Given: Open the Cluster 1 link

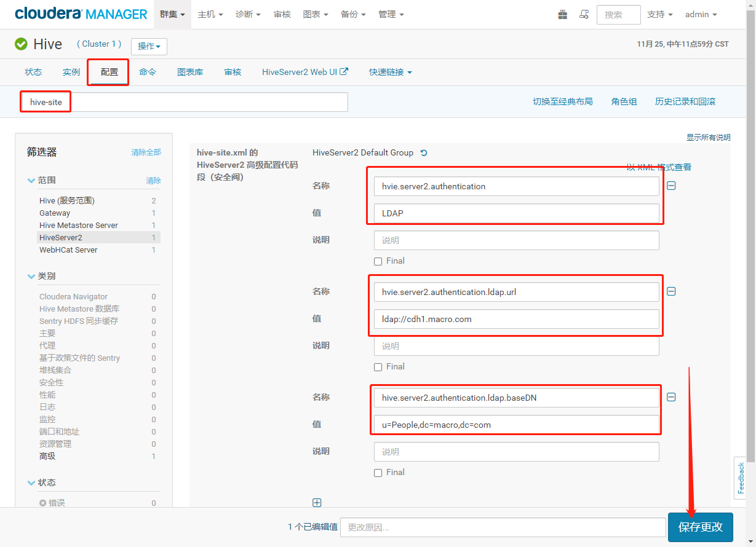Looking at the screenshot, I should [99, 44].
